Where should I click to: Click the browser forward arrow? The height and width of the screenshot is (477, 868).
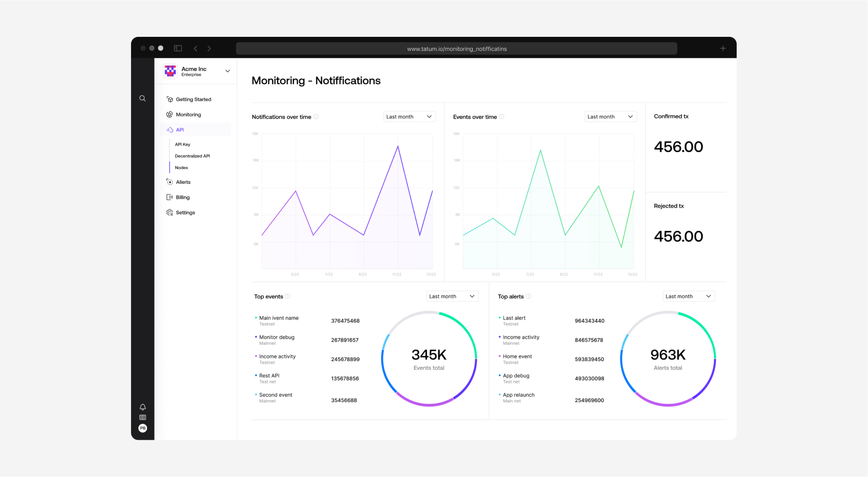pos(209,48)
